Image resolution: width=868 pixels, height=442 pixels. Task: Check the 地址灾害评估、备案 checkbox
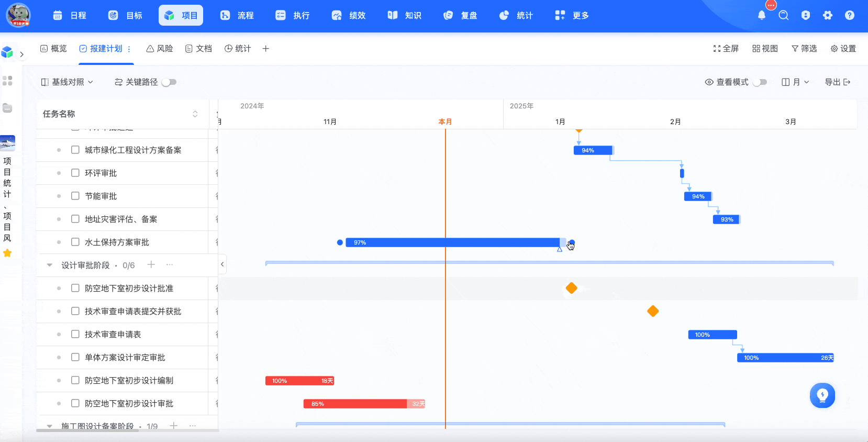(75, 219)
